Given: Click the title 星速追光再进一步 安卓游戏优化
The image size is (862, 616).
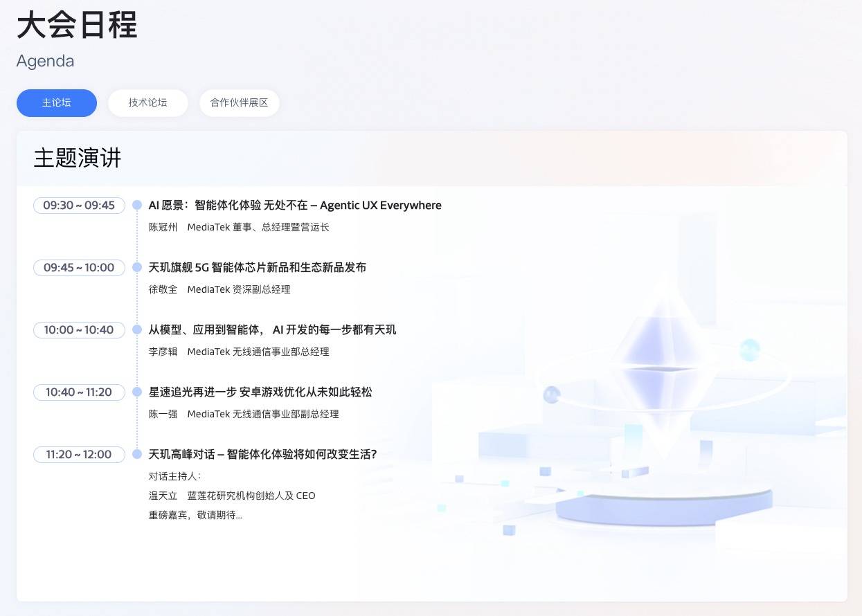Looking at the screenshot, I should (260, 392).
